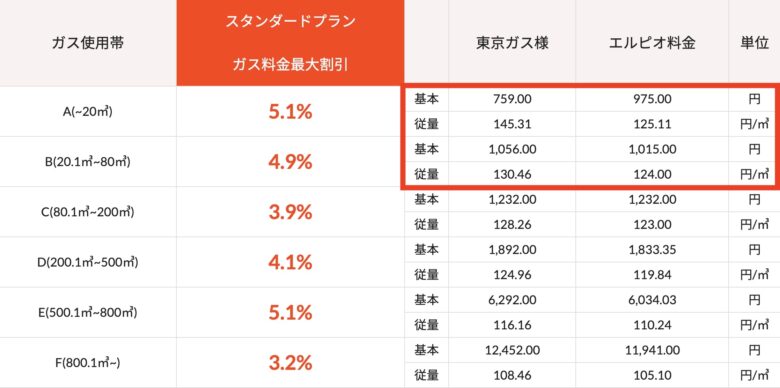
Task: Click the 東京ガス様 column header
Action: pos(512,43)
